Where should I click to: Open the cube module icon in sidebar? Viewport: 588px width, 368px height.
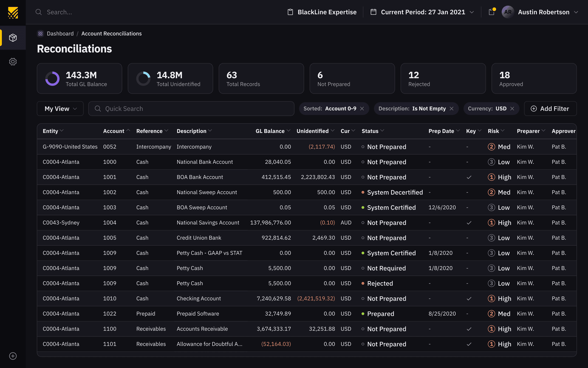(13, 38)
